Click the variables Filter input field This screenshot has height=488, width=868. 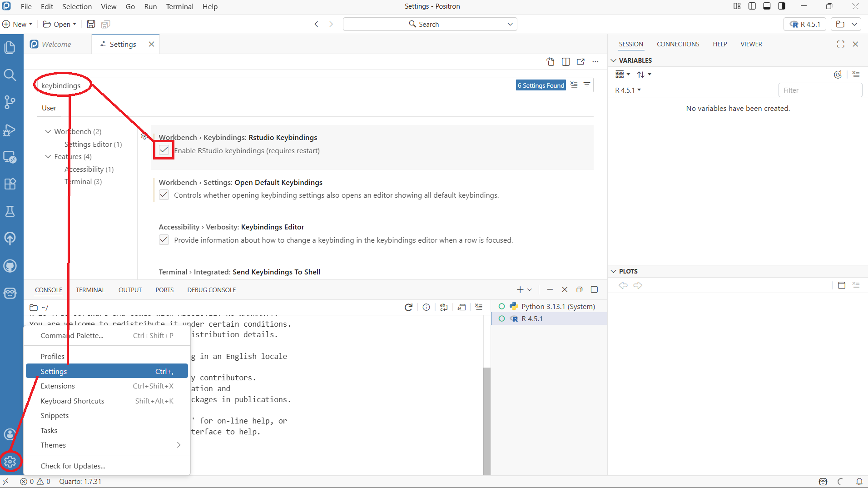pos(819,90)
